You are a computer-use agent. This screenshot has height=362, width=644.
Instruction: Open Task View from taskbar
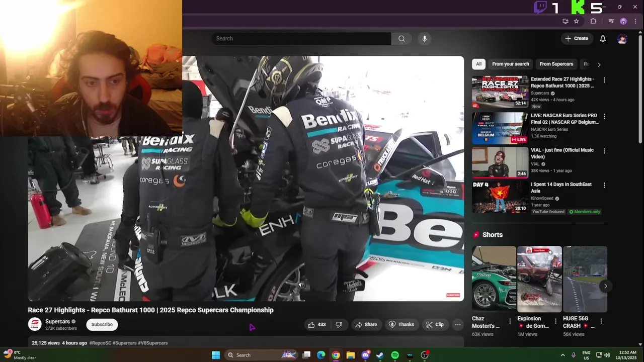point(306,355)
